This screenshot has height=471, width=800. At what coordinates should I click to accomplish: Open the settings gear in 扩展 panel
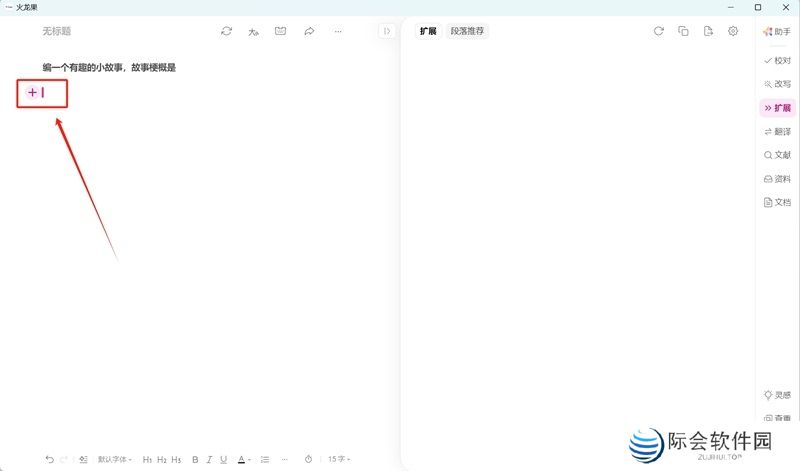[x=733, y=31]
